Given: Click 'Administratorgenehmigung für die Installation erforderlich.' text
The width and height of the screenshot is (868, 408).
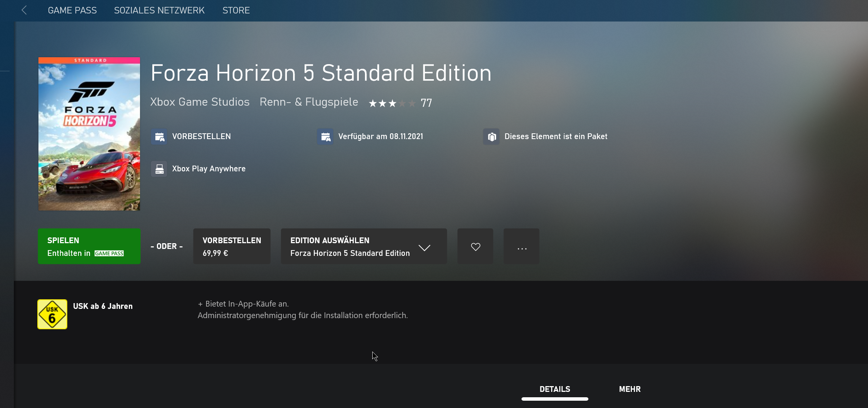Looking at the screenshot, I should point(303,315).
